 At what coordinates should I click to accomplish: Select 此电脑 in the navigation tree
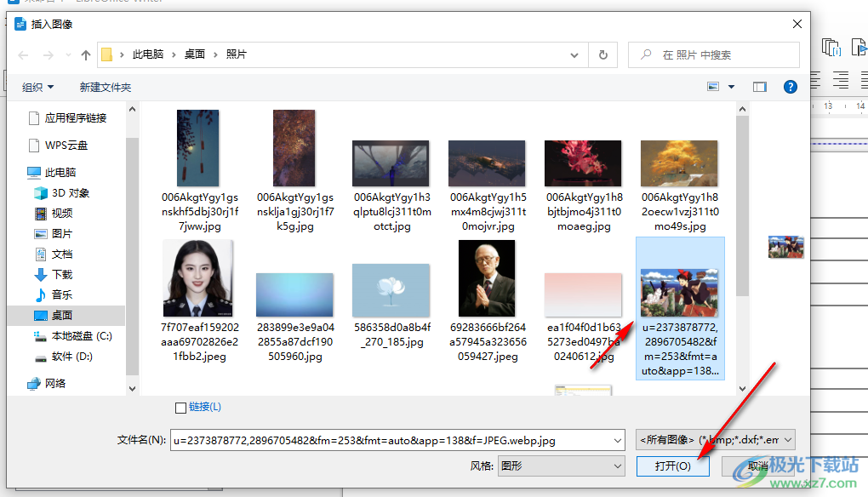click(52, 172)
